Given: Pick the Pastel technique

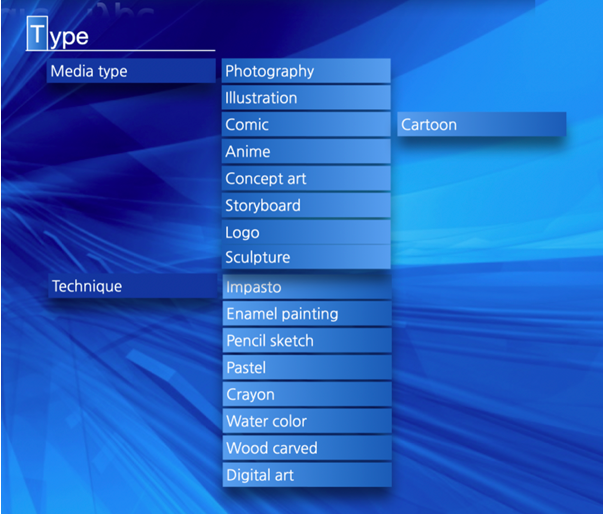Looking at the screenshot, I should click(307, 368).
